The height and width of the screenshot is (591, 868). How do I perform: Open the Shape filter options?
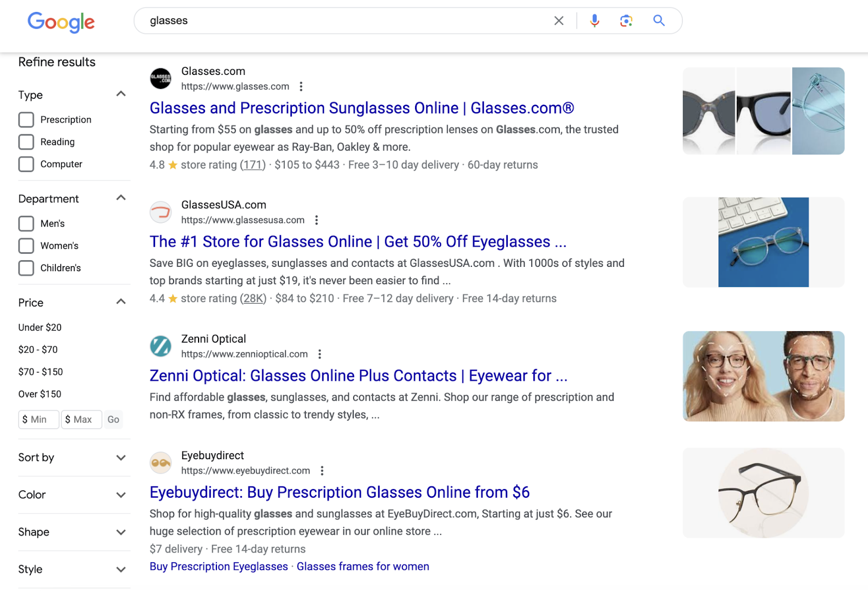120,532
